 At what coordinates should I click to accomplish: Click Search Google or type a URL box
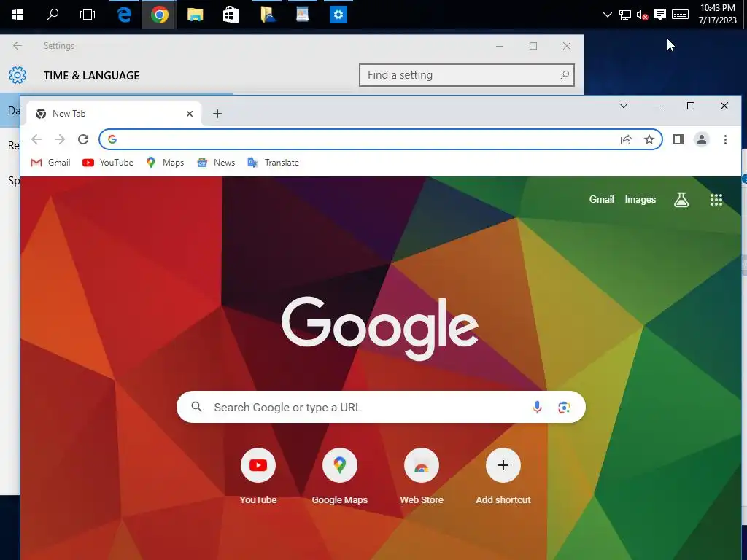click(381, 407)
